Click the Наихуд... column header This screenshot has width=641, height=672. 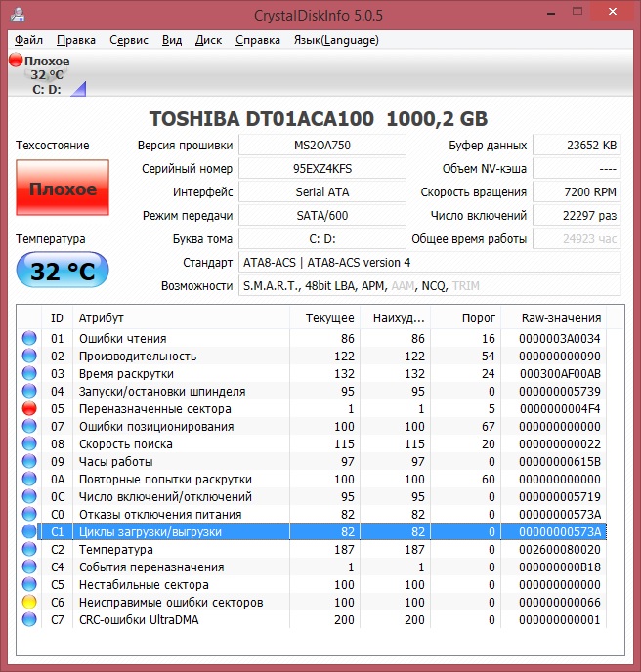[x=396, y=318]
